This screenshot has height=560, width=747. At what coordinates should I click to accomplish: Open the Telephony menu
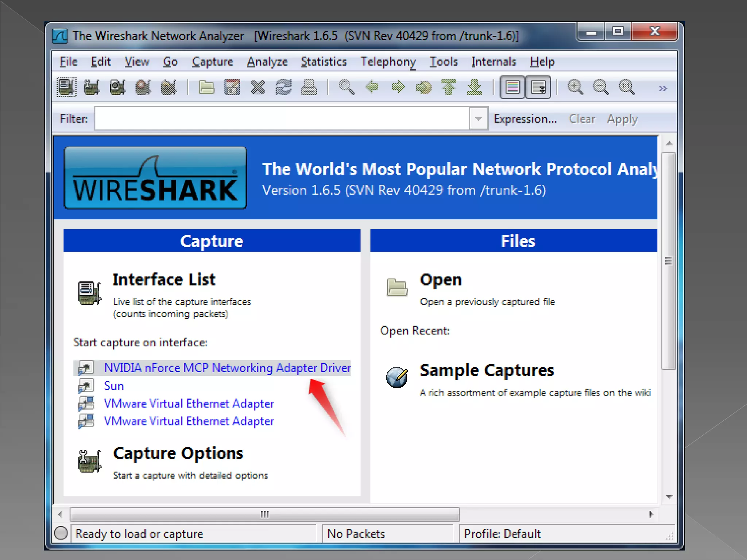point(388,62)
